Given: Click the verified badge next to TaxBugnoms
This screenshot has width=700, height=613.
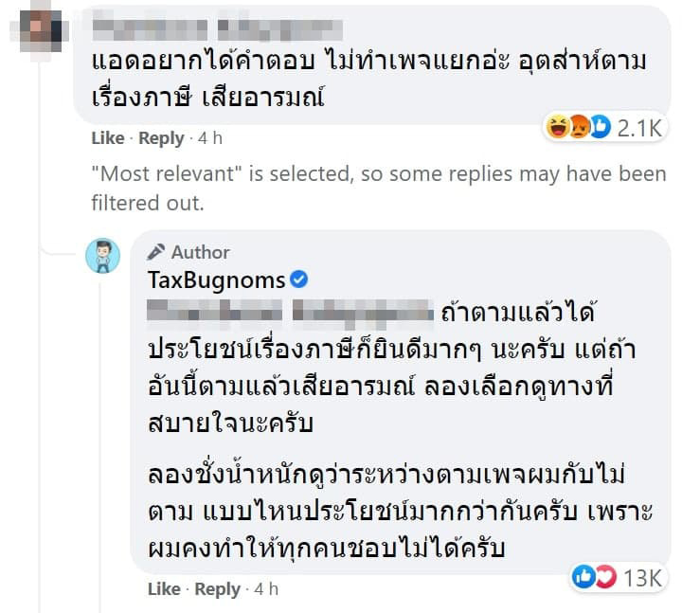Looking at the screenshot, I should point(298,279).
